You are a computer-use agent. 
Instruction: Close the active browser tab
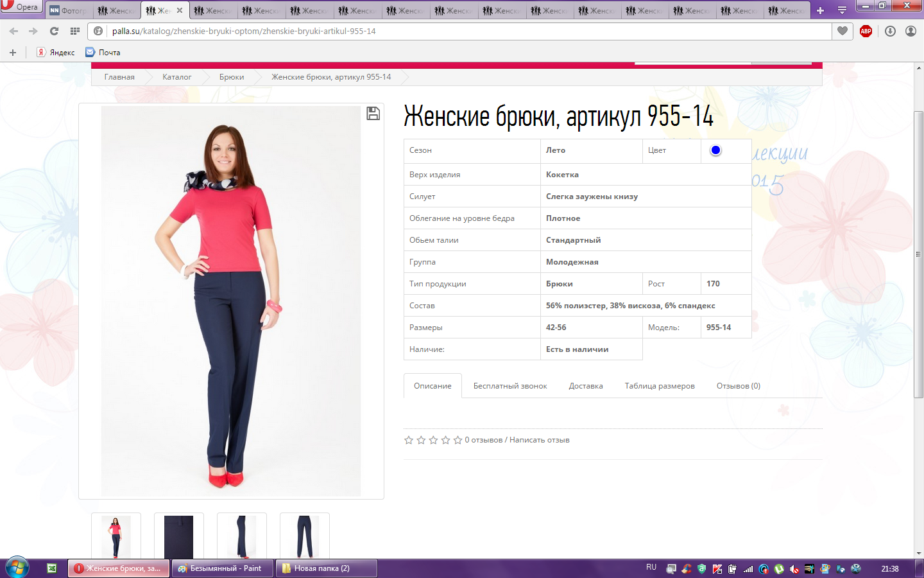[180, 10]
